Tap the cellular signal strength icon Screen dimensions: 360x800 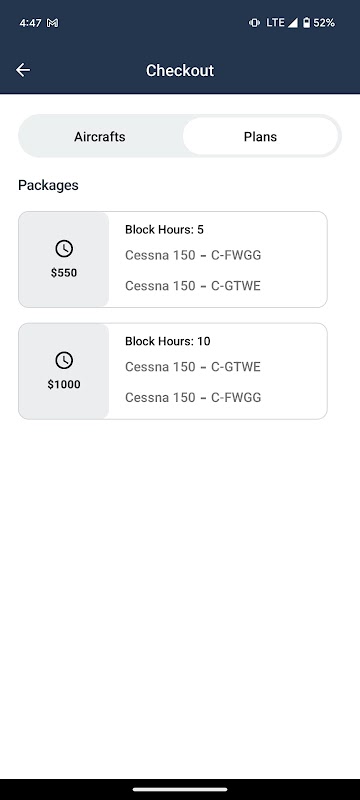(x=292, y=23)
